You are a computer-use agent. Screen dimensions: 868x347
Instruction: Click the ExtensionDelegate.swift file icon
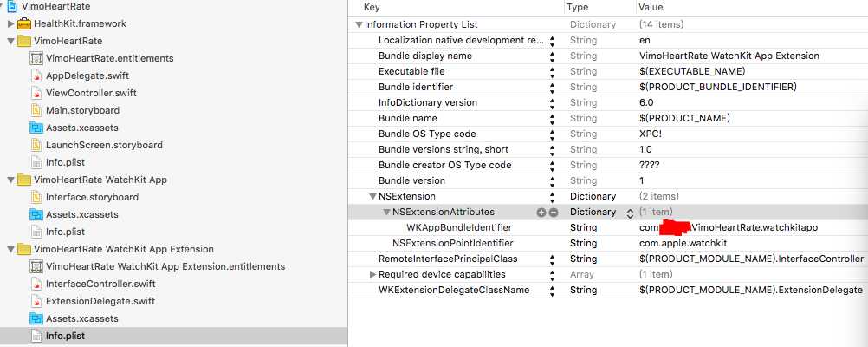click(x=36, y=301)
